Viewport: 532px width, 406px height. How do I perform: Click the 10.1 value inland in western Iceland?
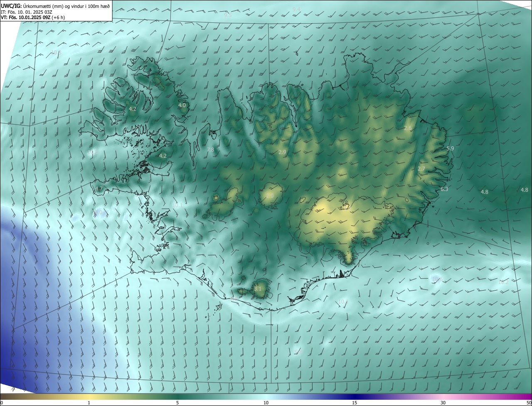tap(177, 205)
